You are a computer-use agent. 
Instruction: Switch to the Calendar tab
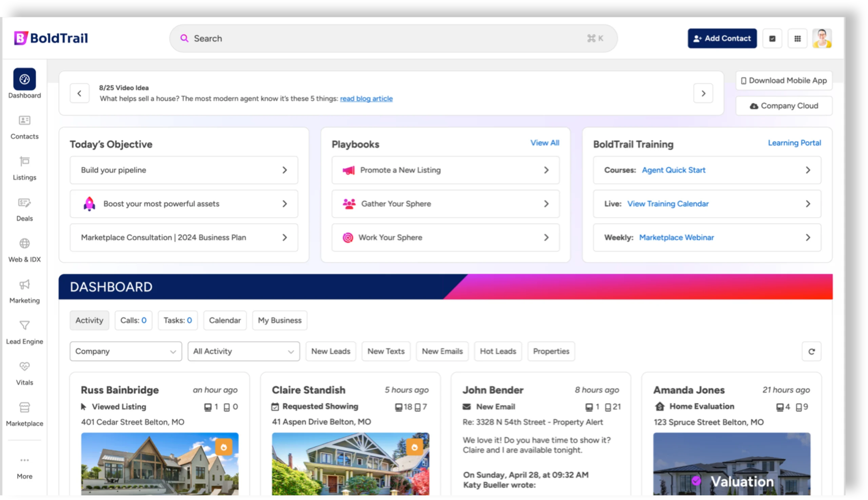[225, 321]
